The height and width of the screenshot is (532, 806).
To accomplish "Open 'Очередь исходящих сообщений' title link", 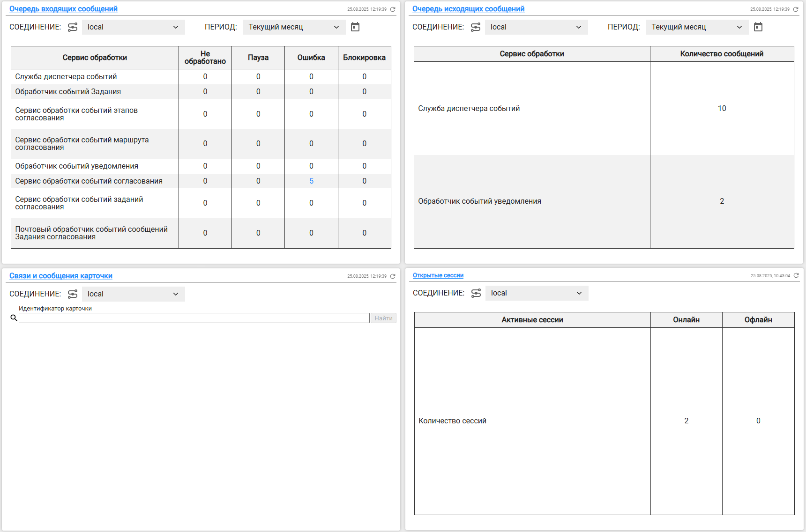I will (468, 9).
